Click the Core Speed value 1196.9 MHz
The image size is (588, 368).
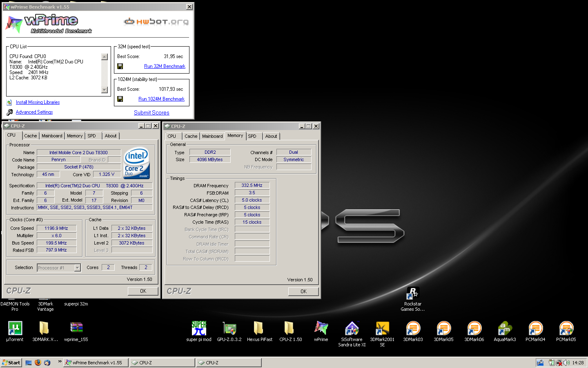56,228
